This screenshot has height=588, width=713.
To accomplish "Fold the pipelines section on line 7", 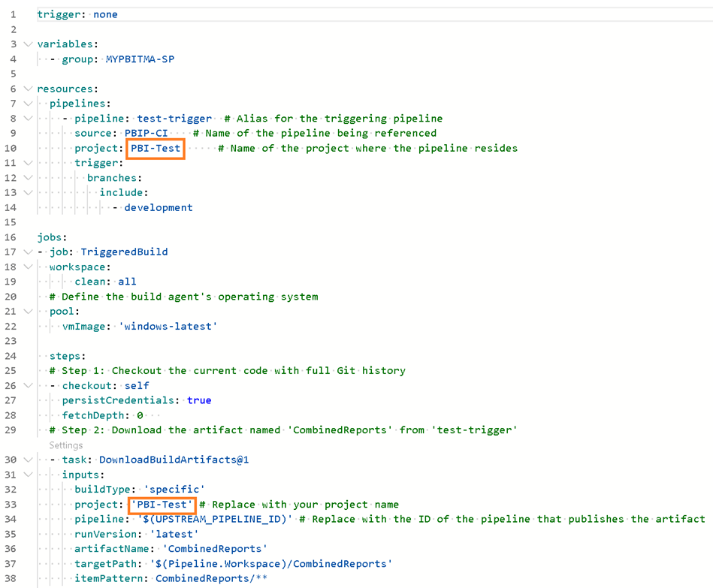I will 29,104.
